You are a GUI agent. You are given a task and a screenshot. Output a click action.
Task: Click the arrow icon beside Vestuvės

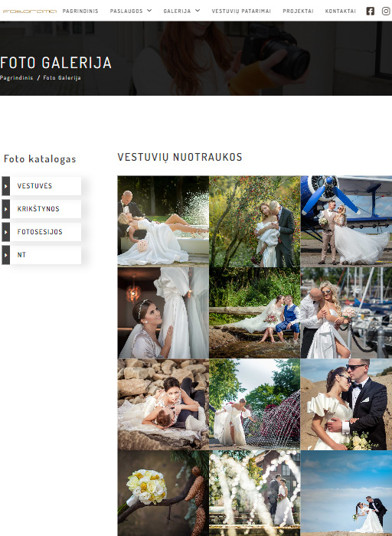pyautogui.click(x=6, y=186)
